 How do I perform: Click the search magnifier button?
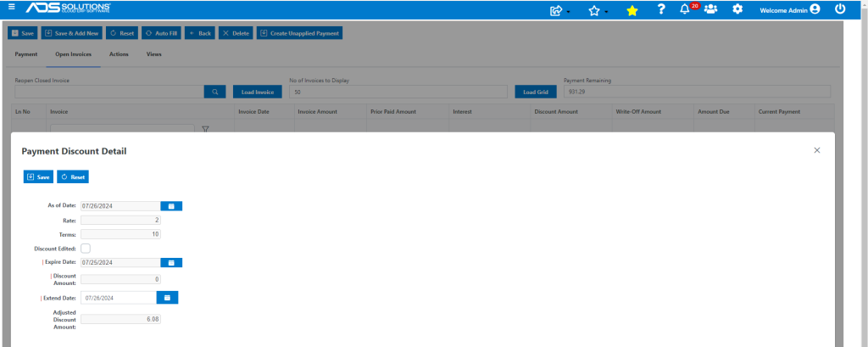214,92
